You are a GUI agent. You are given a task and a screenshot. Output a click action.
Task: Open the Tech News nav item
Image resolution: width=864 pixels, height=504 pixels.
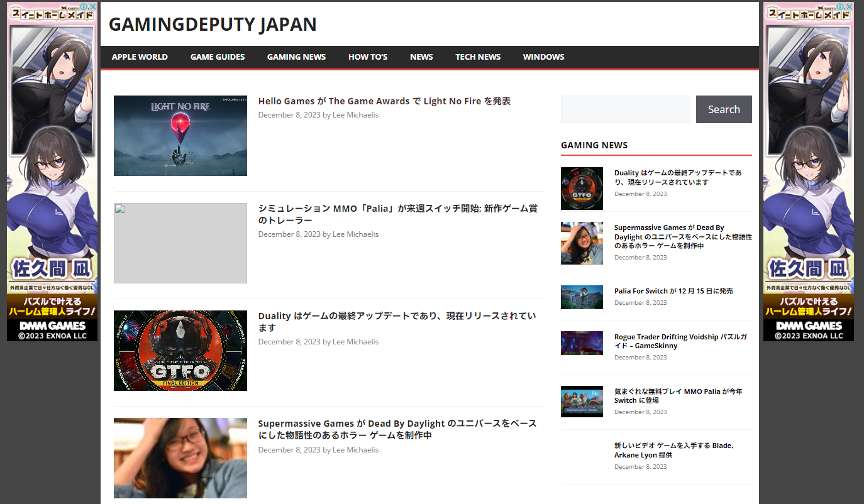coord(478,57)
